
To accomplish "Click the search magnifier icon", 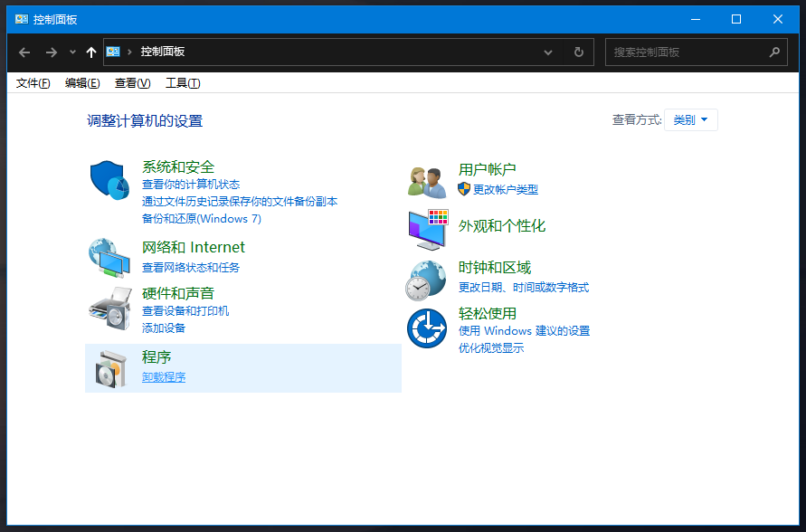I will [774, 52].
